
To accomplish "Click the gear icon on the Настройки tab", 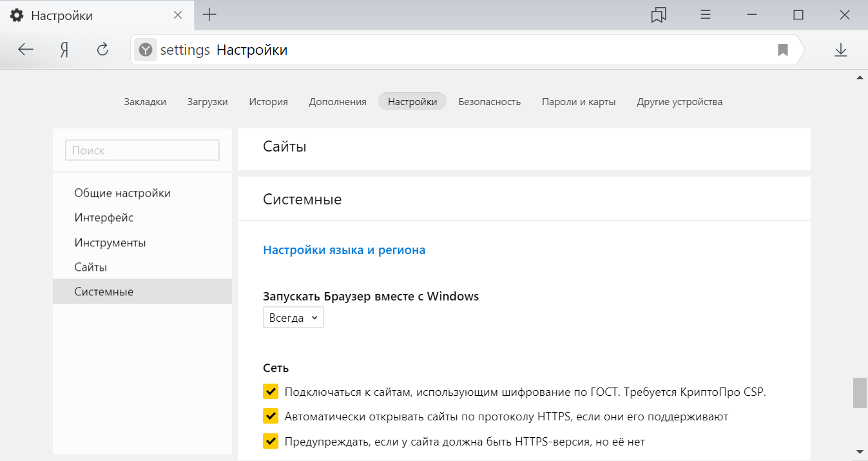I will click(16, 15).
